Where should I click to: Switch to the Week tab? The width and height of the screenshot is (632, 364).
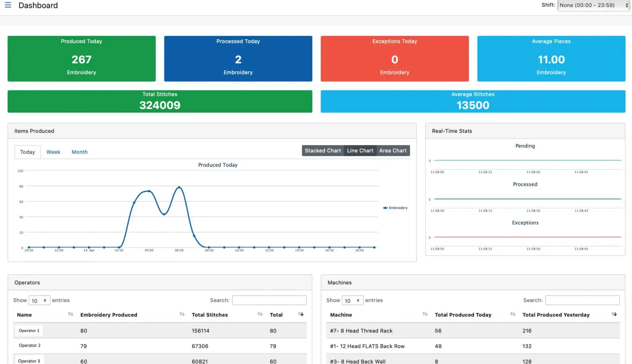click(x=53, y=152)
